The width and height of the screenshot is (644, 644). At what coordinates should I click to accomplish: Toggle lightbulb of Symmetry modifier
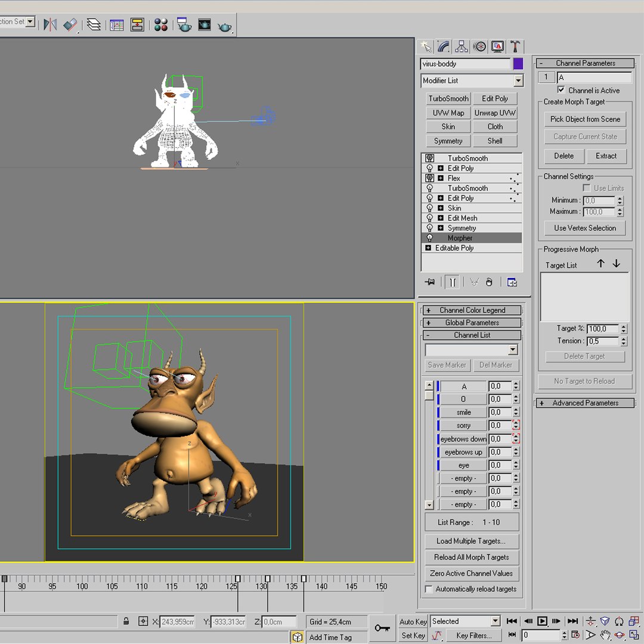tap(429, 228)
